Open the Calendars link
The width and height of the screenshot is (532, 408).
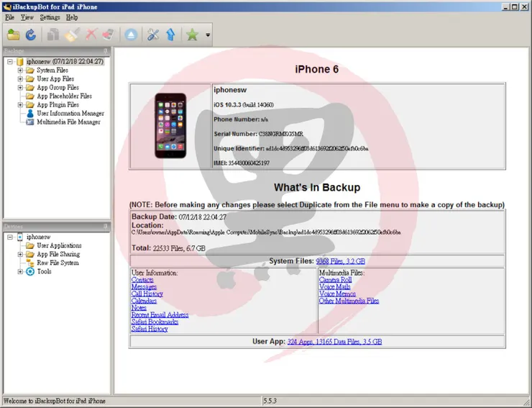click(x=144, y=302)
